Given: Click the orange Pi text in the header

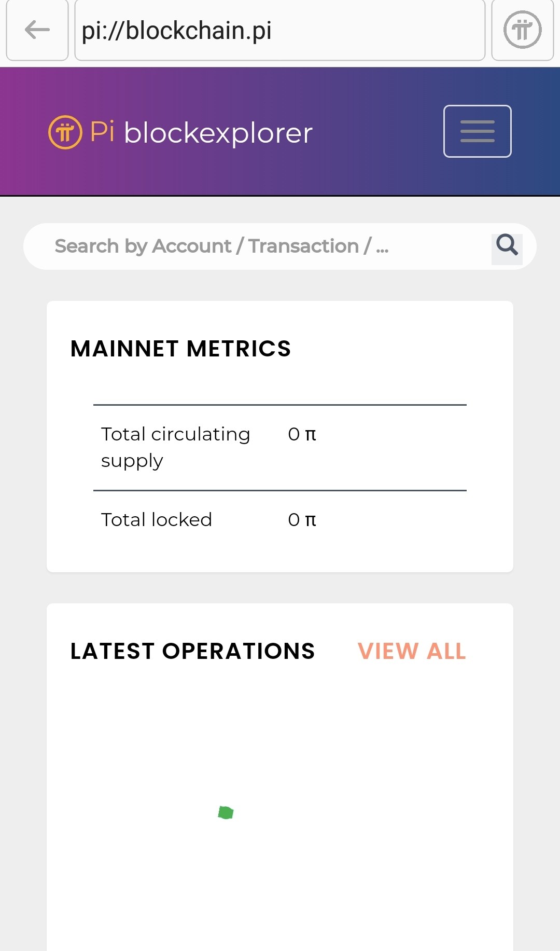Looking at the screenshot, I should click(102, 131).
